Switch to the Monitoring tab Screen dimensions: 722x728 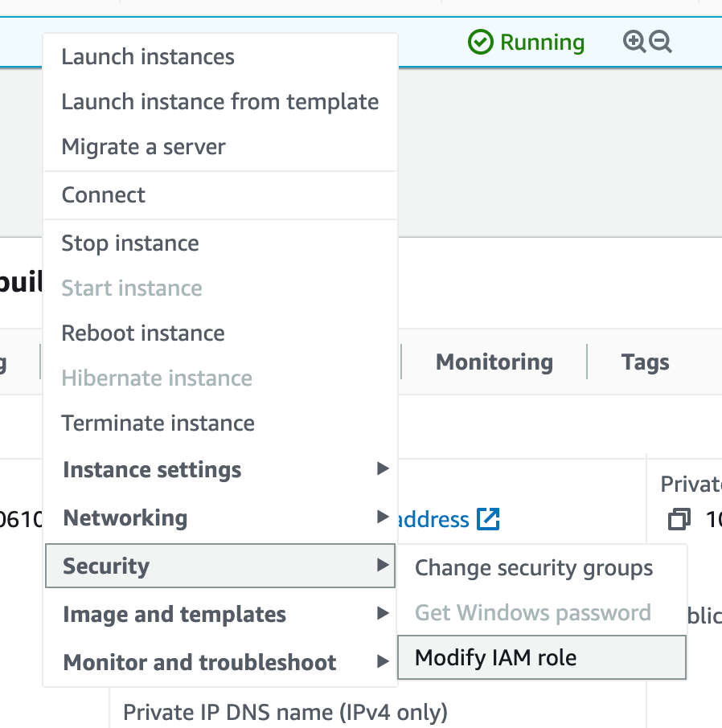[x=494, y=362]
